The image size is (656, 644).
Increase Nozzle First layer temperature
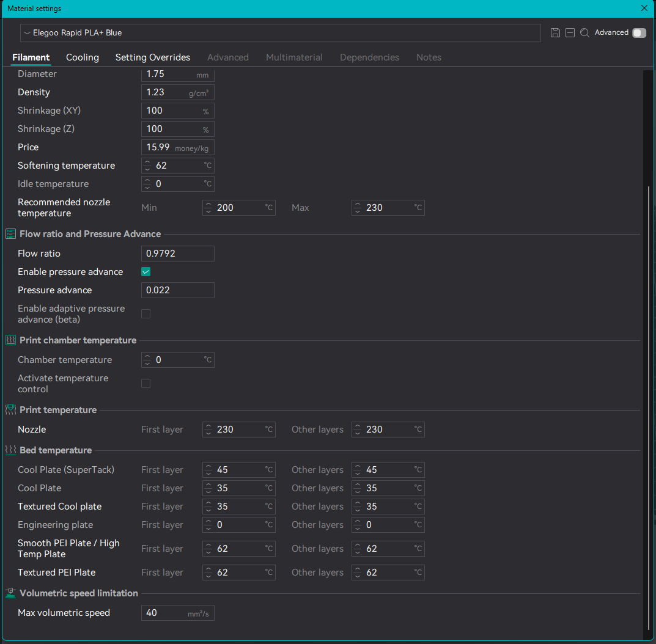(208, 426)
